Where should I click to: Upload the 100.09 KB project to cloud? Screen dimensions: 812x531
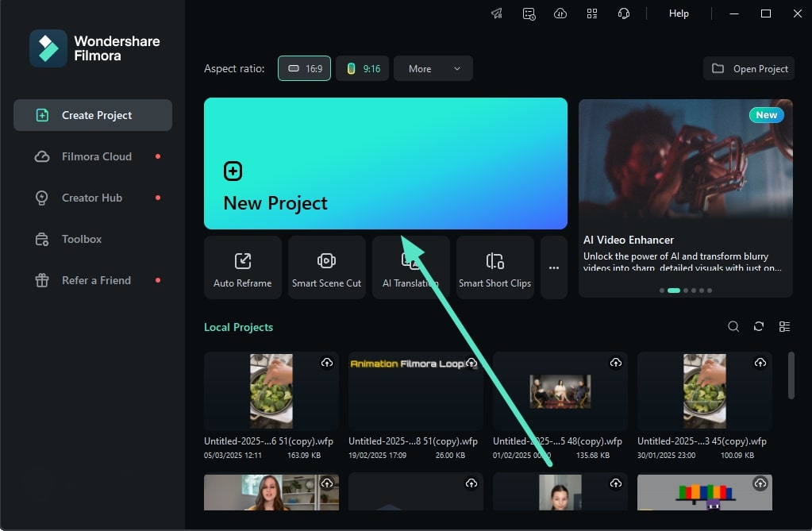click(x=760, y=363)
